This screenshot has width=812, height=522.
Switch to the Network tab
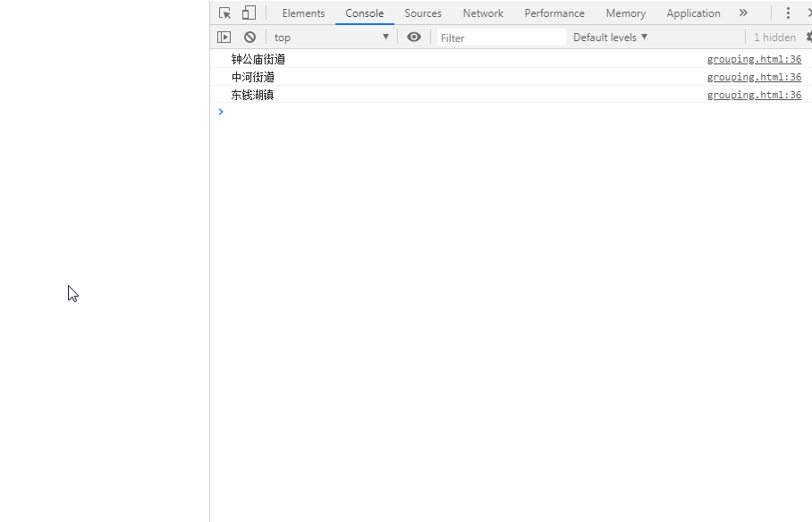click(483, 13)
